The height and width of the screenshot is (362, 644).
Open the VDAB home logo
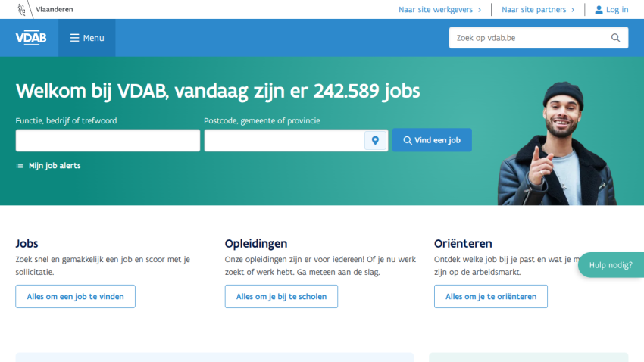31,38
